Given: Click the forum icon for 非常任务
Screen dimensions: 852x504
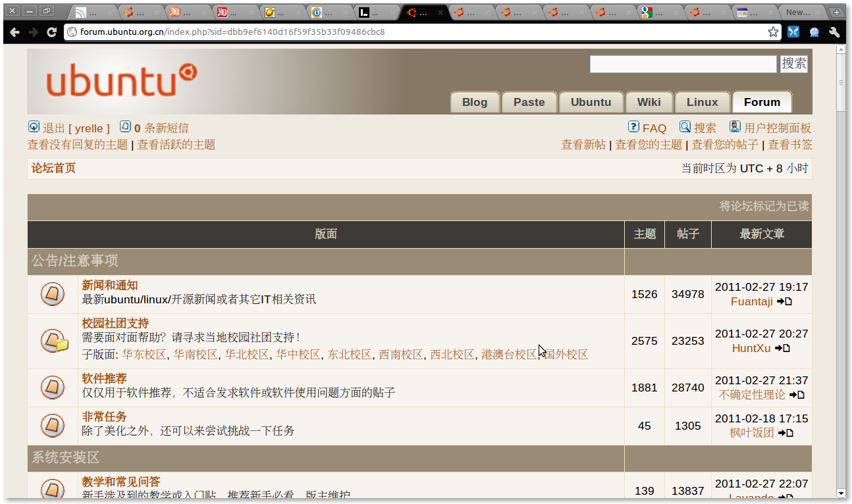Looking at the screenshot, I should tap(53, 426).
